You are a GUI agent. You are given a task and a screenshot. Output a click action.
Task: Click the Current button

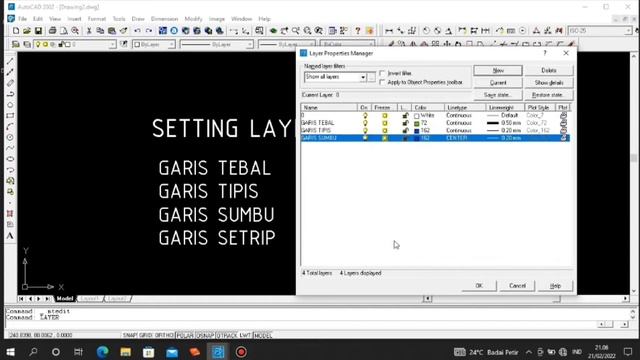pos(498,83)
